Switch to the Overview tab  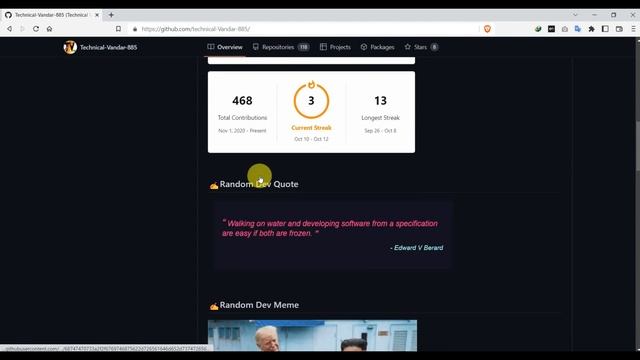click(x=225, y=47)
